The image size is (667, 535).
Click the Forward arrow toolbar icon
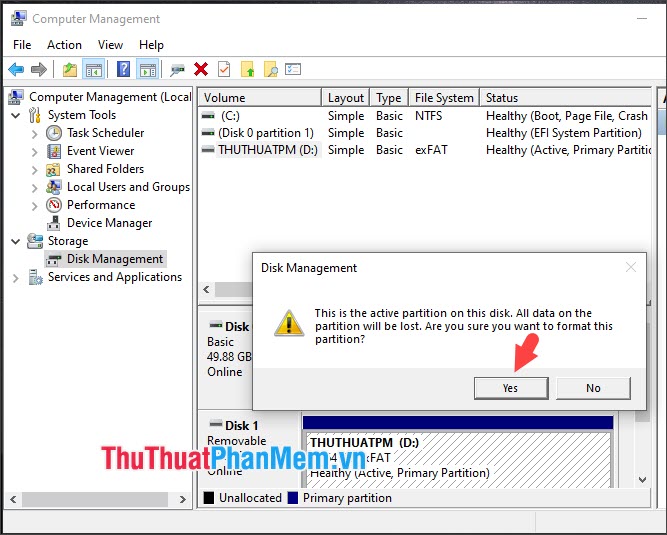point(38,69)
